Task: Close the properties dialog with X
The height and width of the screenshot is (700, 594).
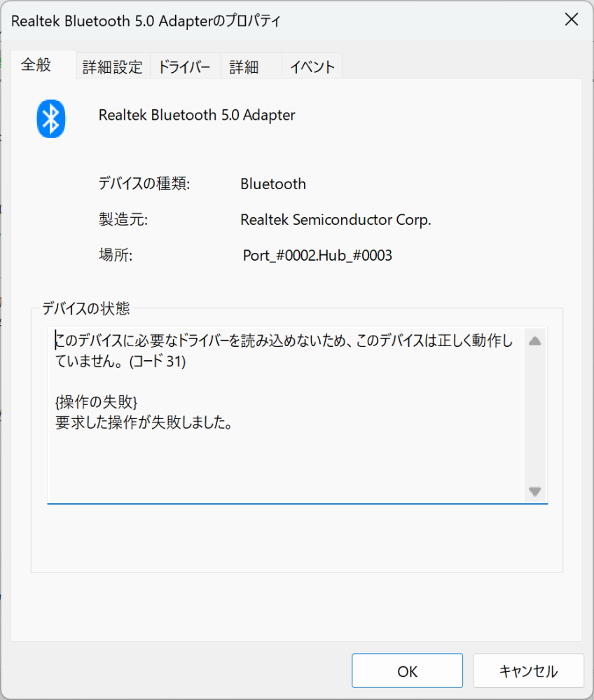Action: click(572, 20)
